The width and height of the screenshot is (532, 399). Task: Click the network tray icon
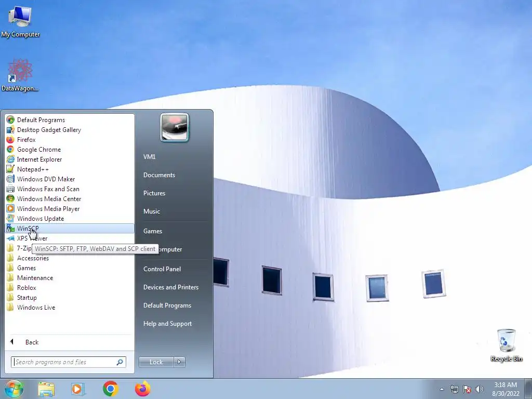click(454, 389)
